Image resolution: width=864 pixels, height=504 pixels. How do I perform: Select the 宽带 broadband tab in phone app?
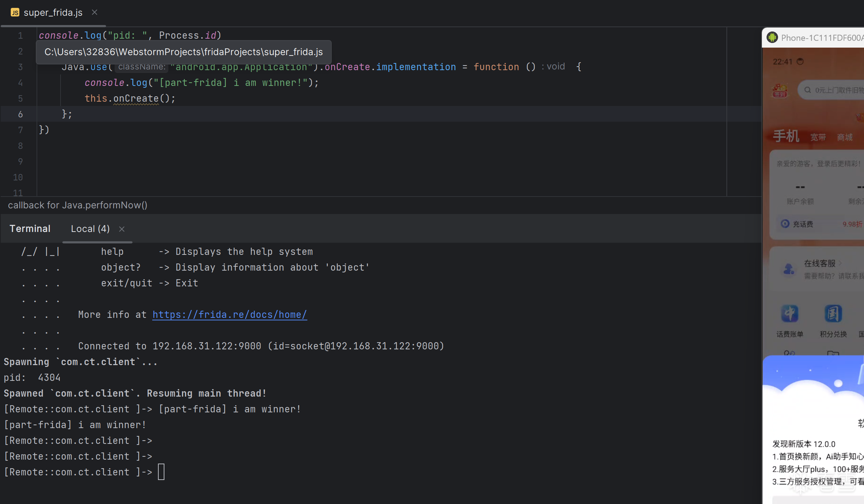point(818,137)
